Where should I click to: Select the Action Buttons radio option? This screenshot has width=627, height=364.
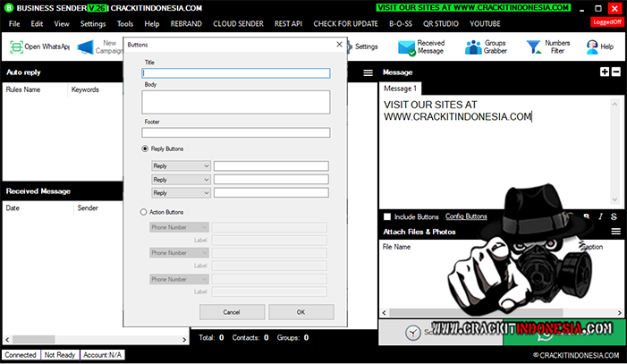pyautogui.click(x=145, y=212)
